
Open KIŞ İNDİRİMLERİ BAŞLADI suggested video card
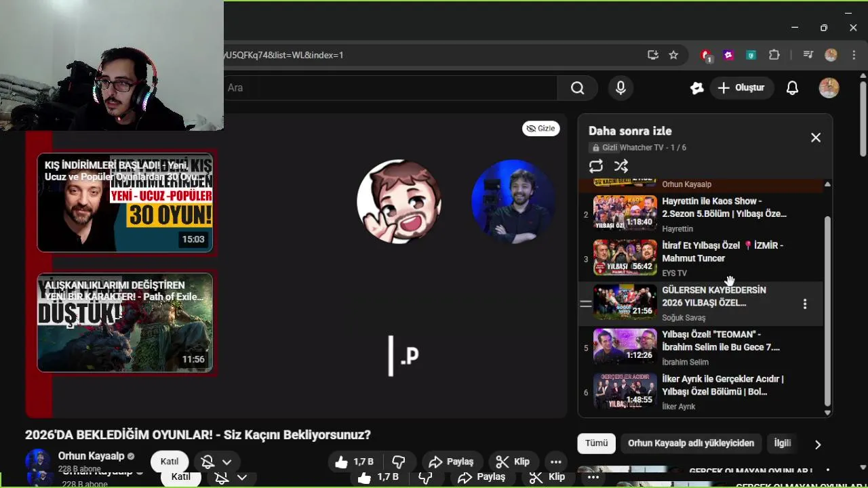[125, 203]
